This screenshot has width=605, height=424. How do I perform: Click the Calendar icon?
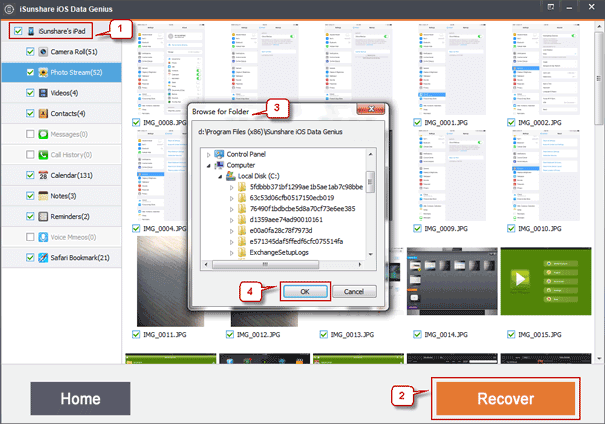tap(43, 175)
